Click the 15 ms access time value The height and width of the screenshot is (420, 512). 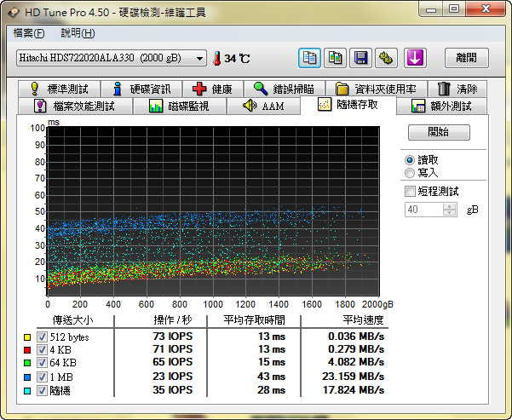pyautogui.click(x=272, y=362)
